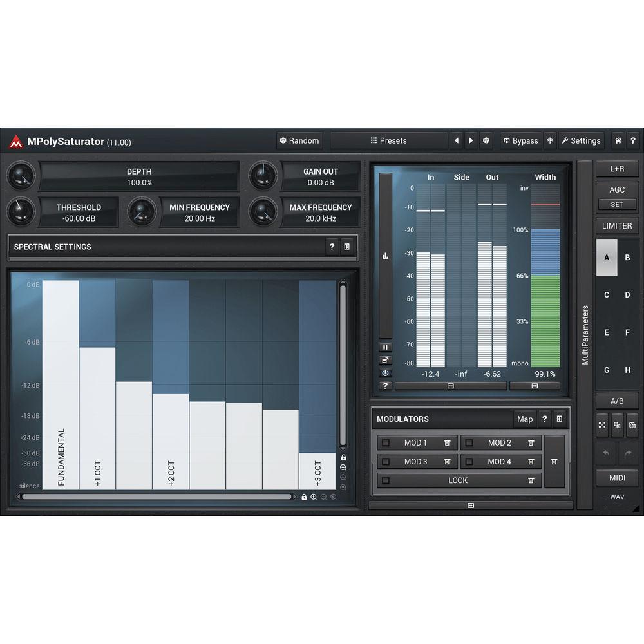This screenshot has height=644, width=644.
Task: Open Spectral Settings help question mark
Action: click(x=332, y=247)
